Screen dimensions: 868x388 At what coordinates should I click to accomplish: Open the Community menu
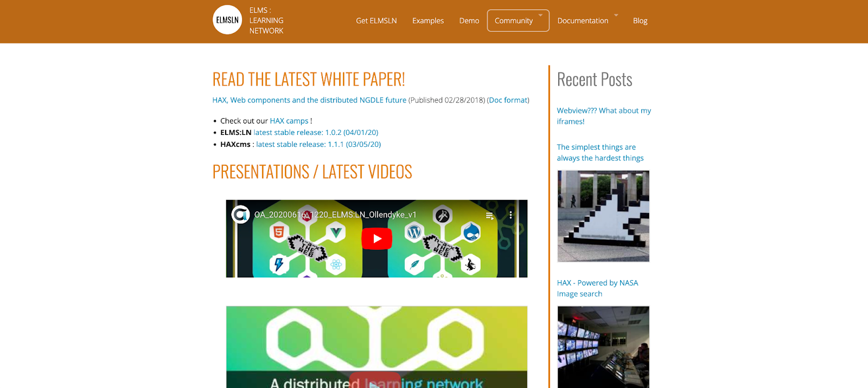[514, 21]
